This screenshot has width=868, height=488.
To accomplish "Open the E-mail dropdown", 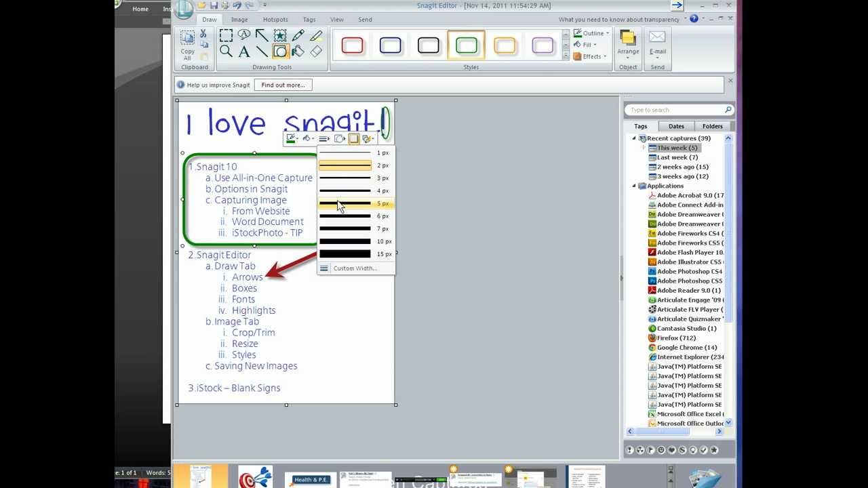I will click(x=657, y=45).
